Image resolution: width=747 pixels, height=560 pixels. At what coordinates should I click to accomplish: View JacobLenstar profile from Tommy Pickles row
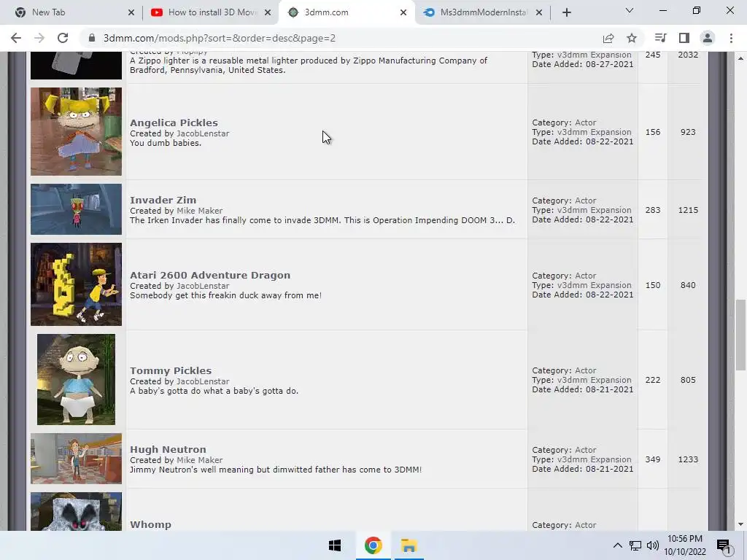tap(203, 381)
